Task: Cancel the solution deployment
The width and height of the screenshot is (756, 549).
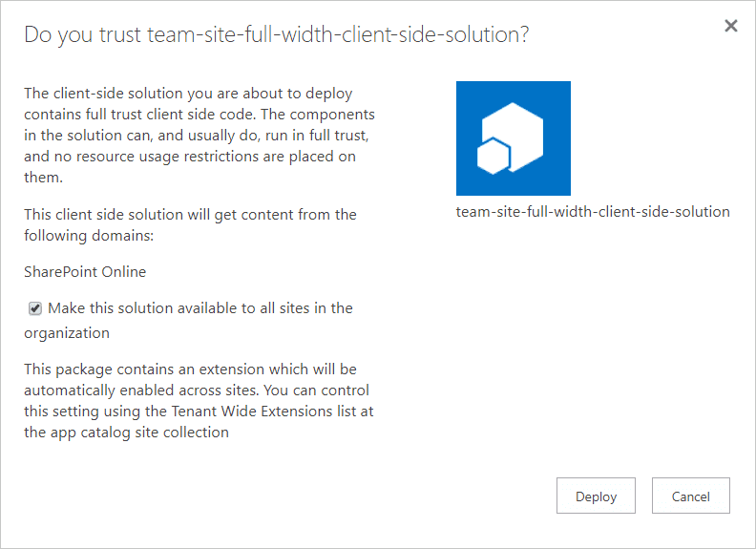Action: tap(690, 496)
